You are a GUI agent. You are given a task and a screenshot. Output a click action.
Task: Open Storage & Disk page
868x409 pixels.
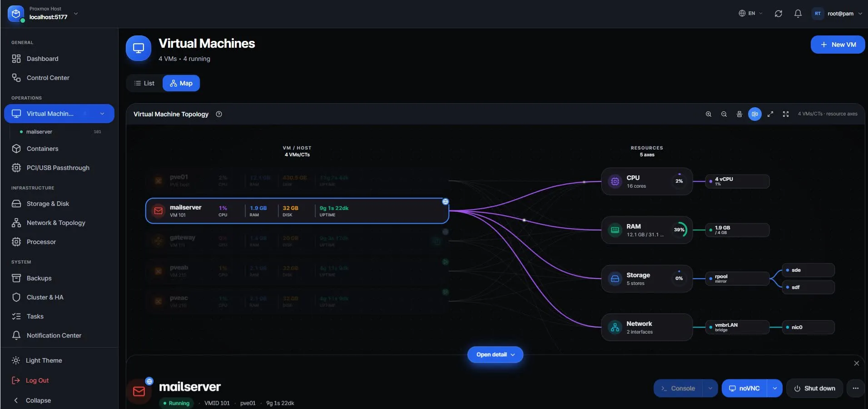(59, 204)
